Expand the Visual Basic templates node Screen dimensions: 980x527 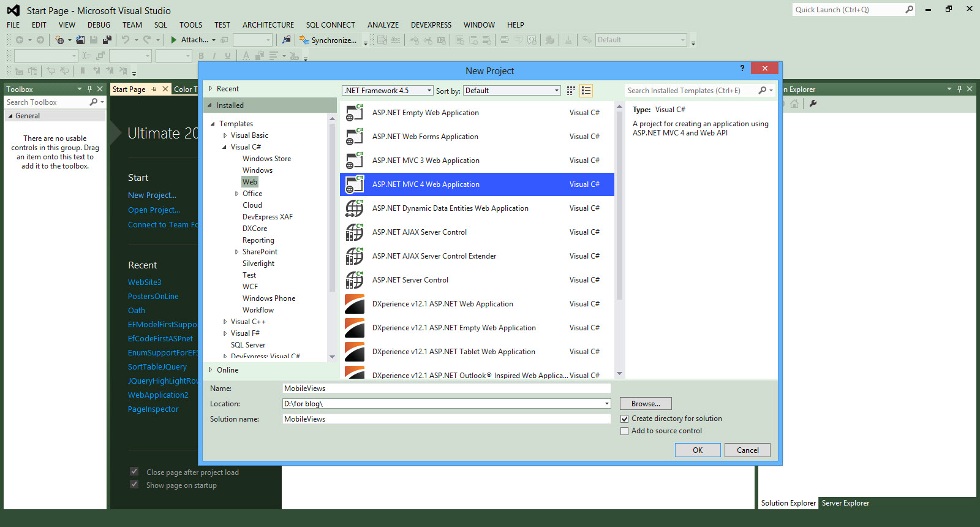click(x=225, y=135)
